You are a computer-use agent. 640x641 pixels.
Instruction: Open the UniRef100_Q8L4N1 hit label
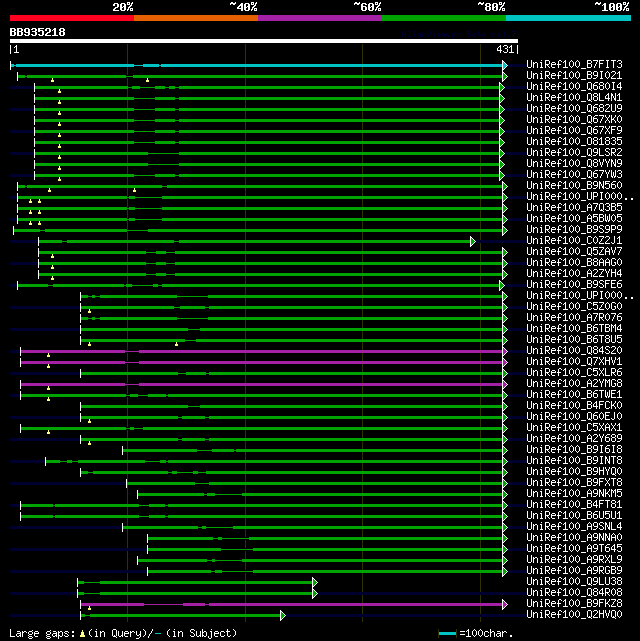click(x=574, y=97)
